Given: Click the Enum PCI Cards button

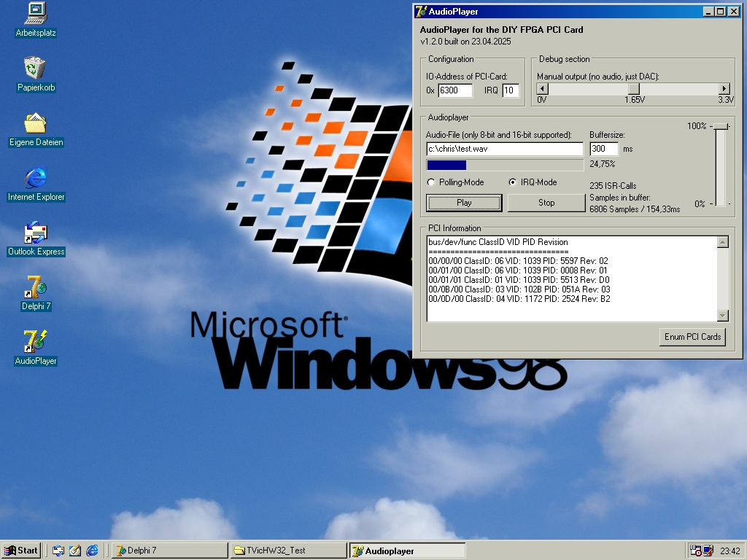Looking at the screenshot, I should (x=692, y=337).
